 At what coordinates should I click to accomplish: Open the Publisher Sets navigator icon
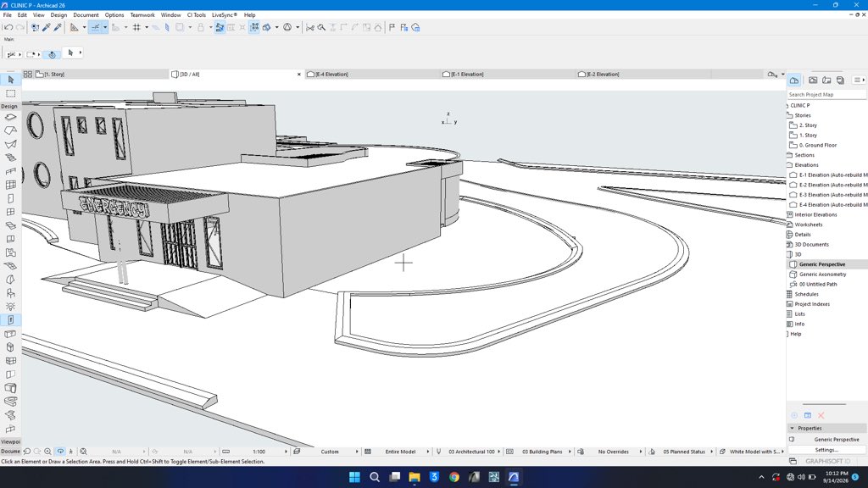pyautogui.click(x=840, y=80)
